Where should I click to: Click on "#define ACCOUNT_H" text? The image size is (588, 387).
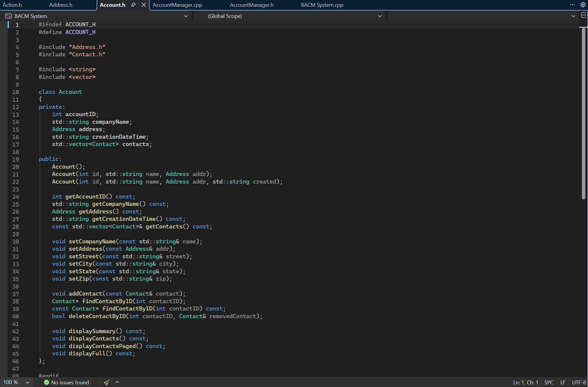67,32
